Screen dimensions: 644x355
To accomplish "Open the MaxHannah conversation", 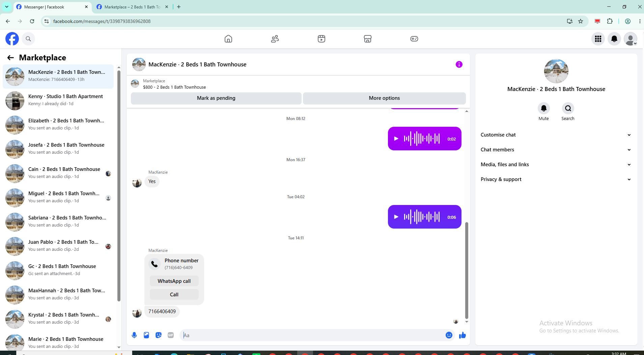I will tap(58, 295).
